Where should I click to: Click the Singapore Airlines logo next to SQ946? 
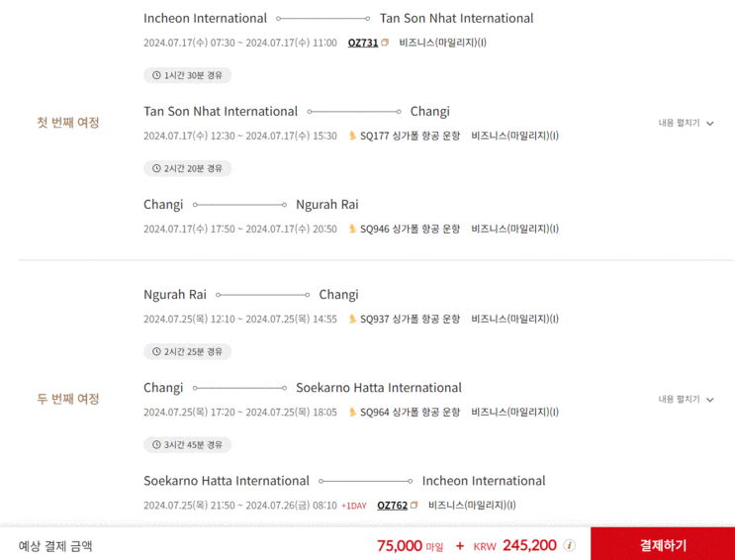click(352, 229)
